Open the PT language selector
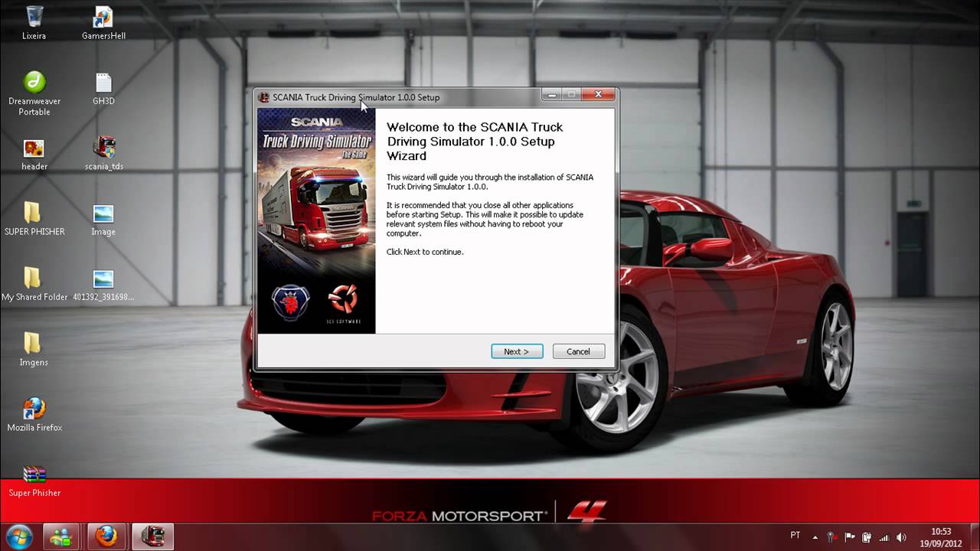The height and width of the screenshot is (551, 980). [x=795, y=536]
